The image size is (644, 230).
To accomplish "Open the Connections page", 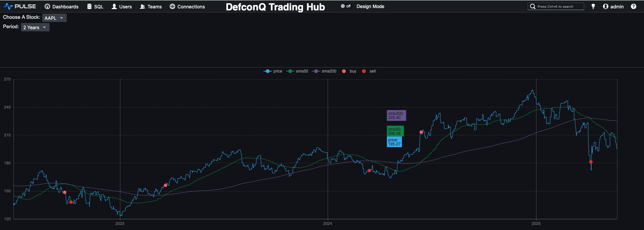I will (187, 6).
